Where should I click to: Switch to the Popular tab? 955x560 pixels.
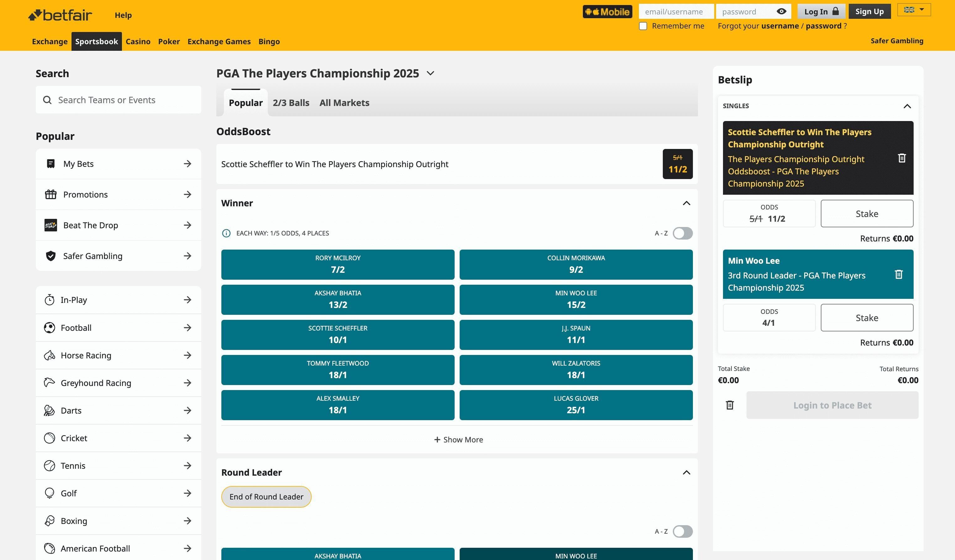tap(245, 103)
